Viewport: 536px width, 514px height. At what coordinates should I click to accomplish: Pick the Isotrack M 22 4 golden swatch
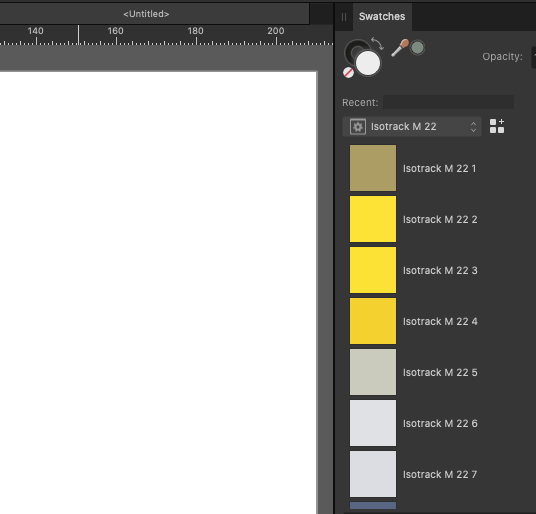pyautogui.click(x=373, y=321)
